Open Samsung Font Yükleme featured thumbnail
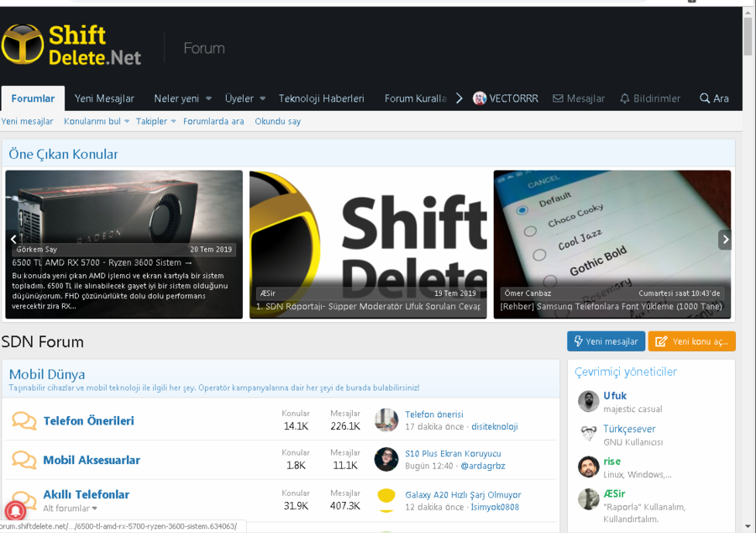 612,244
